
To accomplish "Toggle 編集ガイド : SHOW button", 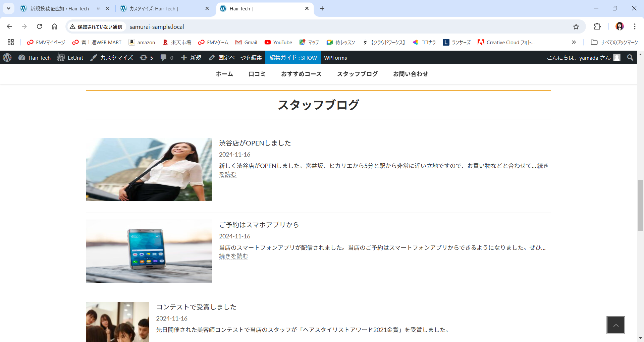I will pyautogui.click(x=293, y=58).
